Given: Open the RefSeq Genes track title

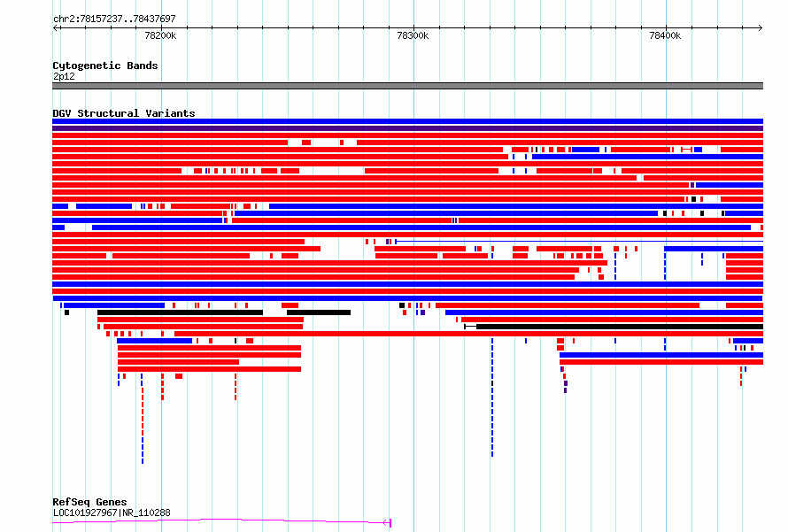Looking at the screenshot, I should [89, 502].
